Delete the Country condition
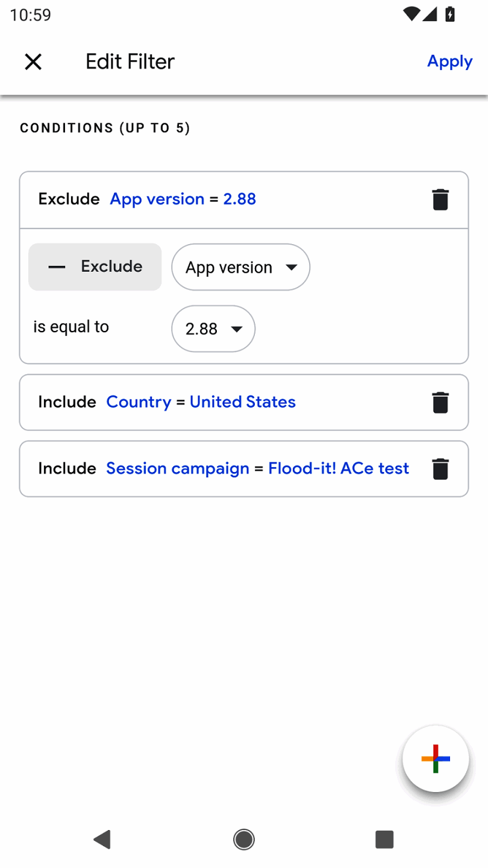The image size is (488, 868). coord(440,402)
